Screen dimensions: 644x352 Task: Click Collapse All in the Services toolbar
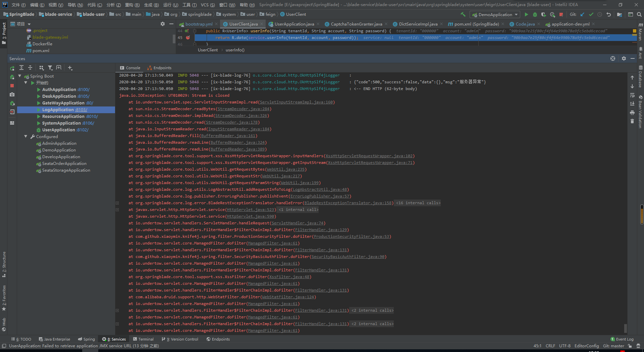point(30,68)
